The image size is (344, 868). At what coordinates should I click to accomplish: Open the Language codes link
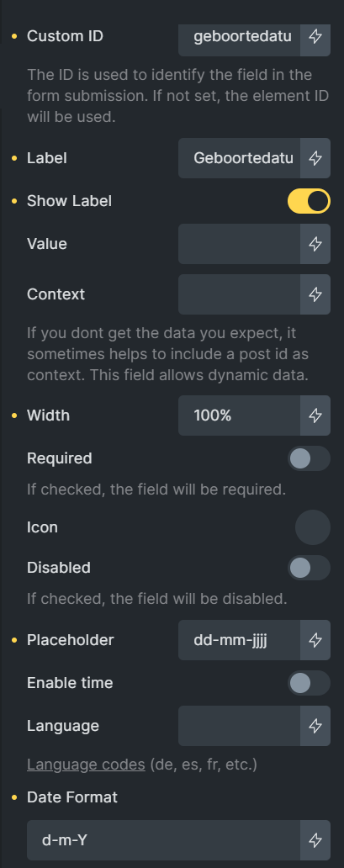coord(86,765)
